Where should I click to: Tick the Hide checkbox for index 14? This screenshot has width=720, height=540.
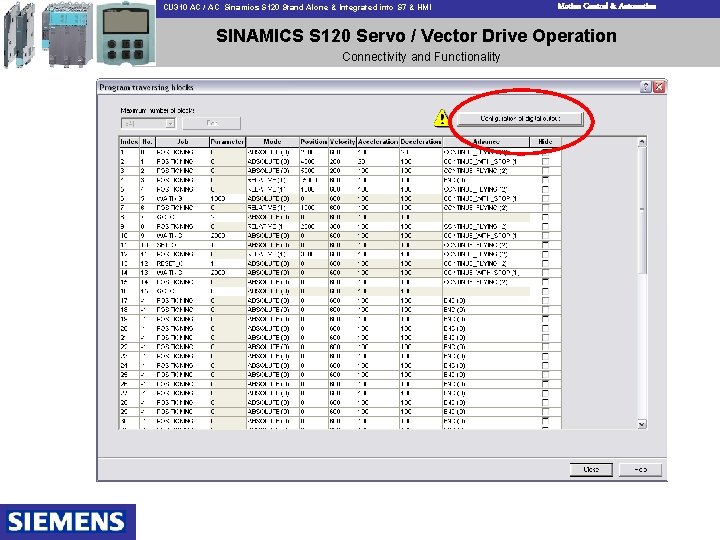coord(545,273)
